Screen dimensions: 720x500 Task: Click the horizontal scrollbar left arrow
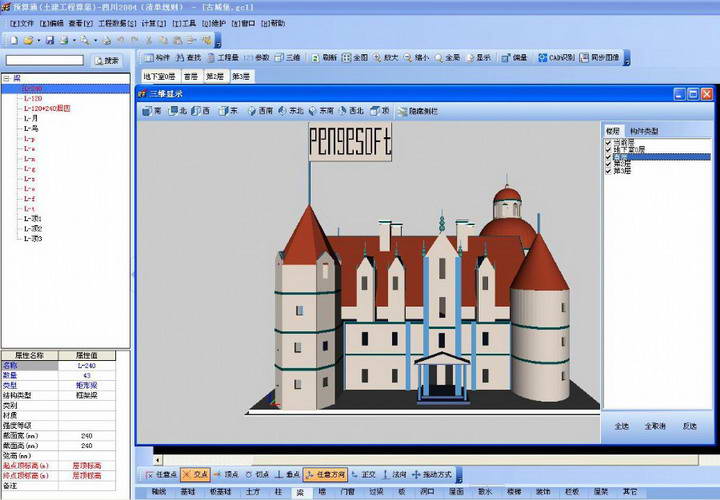pos(158,459)
